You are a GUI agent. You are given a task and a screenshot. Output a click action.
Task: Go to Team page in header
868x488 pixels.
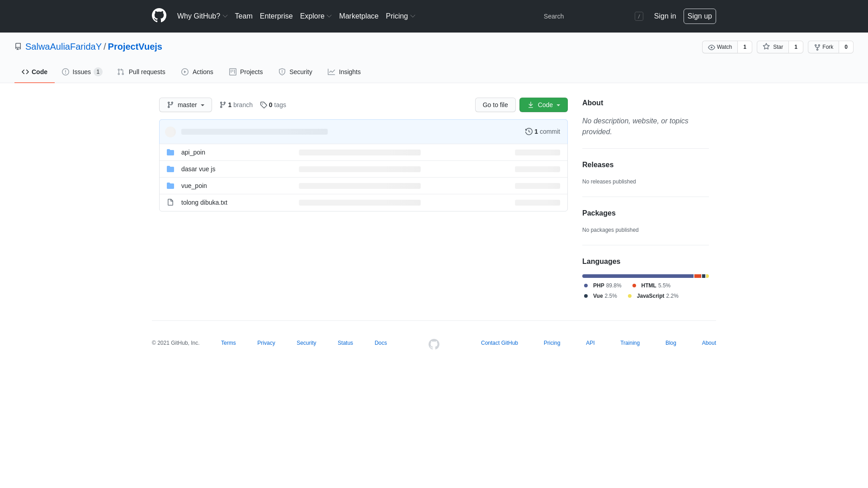point(244,16)
